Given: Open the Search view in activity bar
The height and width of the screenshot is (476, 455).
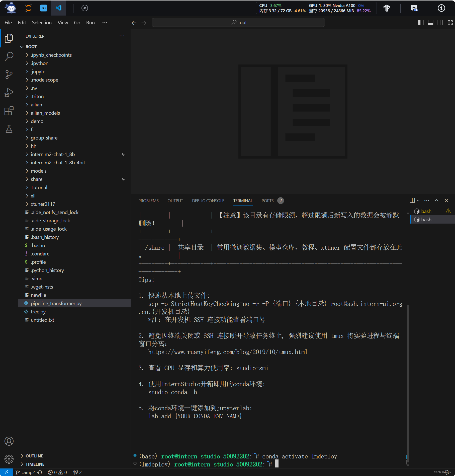Looking at the screenshot, I should [9, 56].
